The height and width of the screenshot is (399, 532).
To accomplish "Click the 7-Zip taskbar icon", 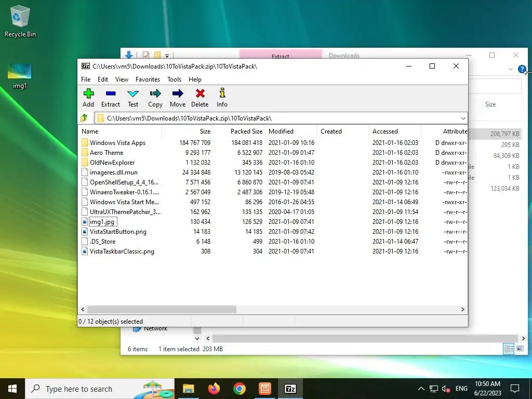I will click(x=290, y=389).
